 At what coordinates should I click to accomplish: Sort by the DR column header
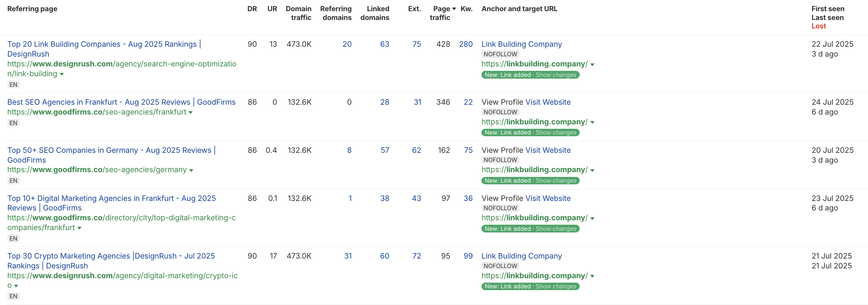(x=252, y=9)
